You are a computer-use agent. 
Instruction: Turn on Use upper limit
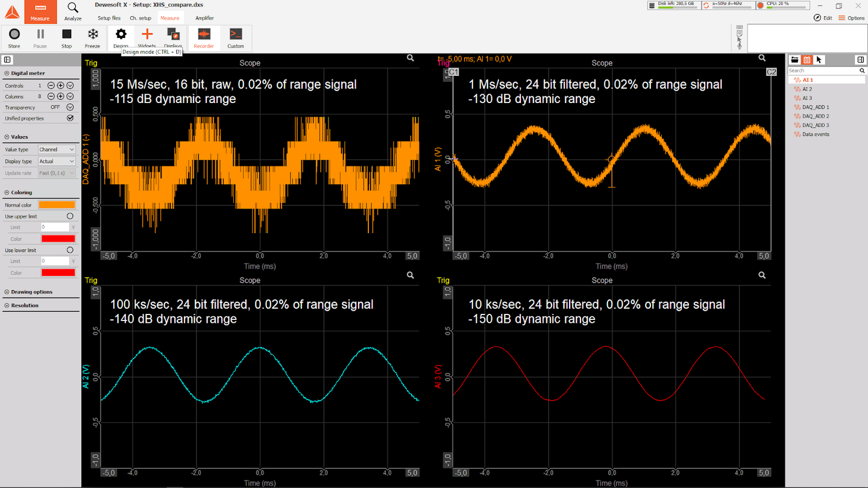[70, 216]
